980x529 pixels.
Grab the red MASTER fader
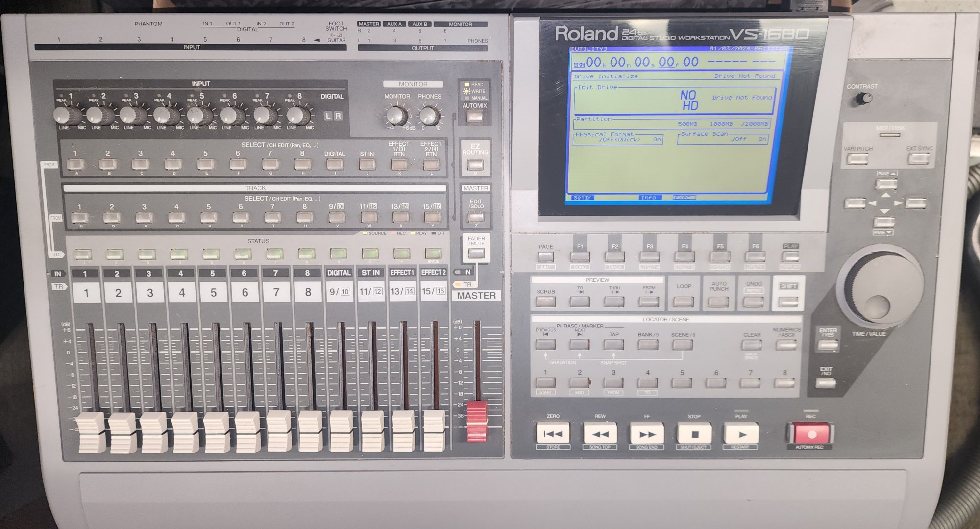(477, 421)
